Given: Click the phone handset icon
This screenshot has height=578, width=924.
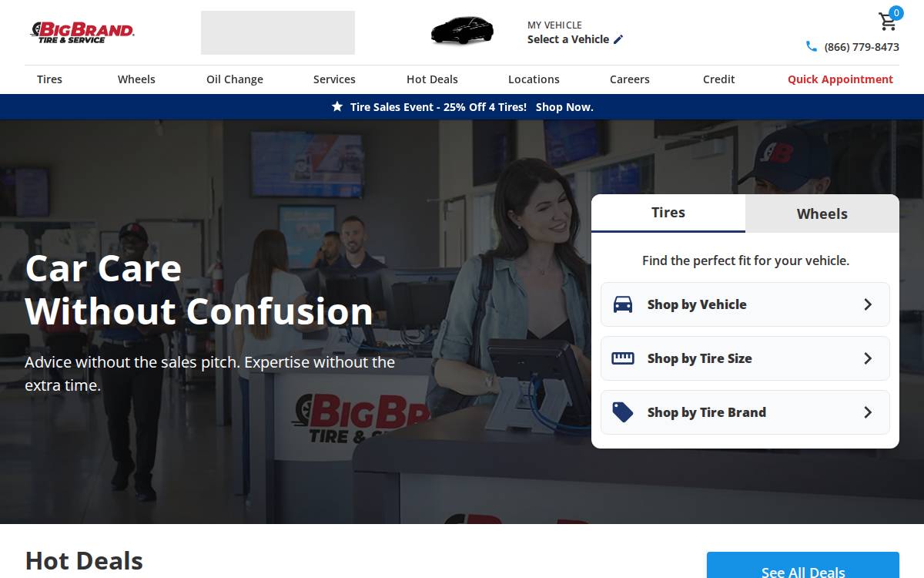Looking at the screenshot, I should click(x=812, y=46).
